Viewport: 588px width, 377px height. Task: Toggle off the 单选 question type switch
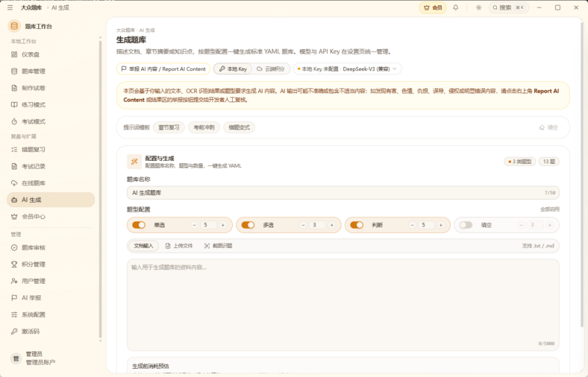(x=139, y=225)
